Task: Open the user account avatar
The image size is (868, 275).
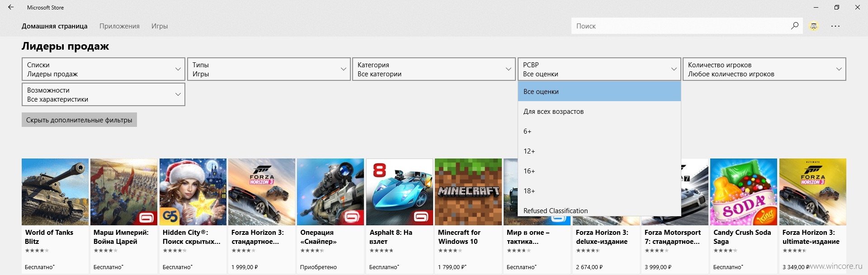Action: [x=814, y=26]
